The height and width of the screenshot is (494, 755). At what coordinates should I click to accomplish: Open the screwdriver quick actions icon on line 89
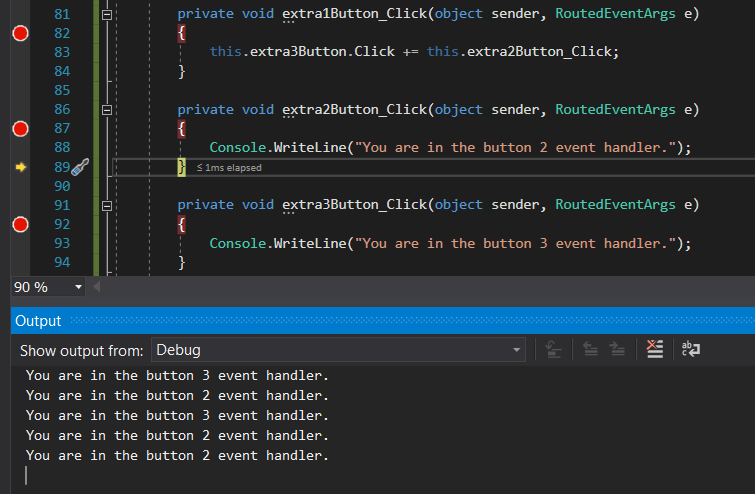coord(80,167)
